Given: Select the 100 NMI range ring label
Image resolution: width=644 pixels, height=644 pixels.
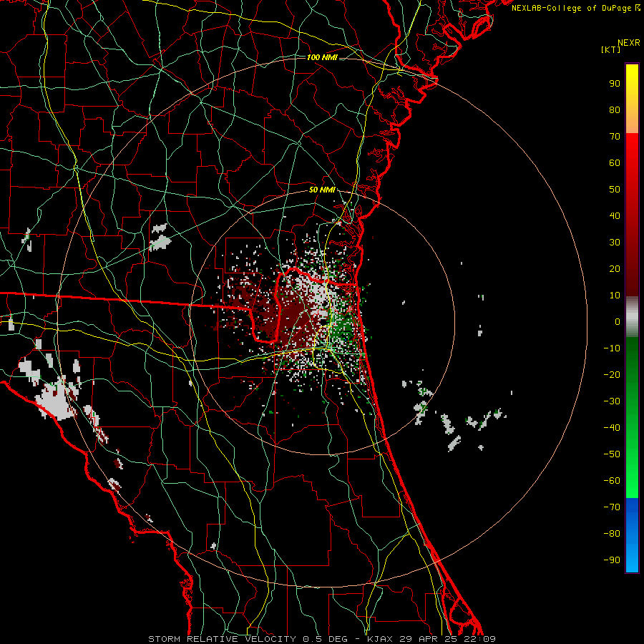Looking at the screenshot, I should [322, 57].
